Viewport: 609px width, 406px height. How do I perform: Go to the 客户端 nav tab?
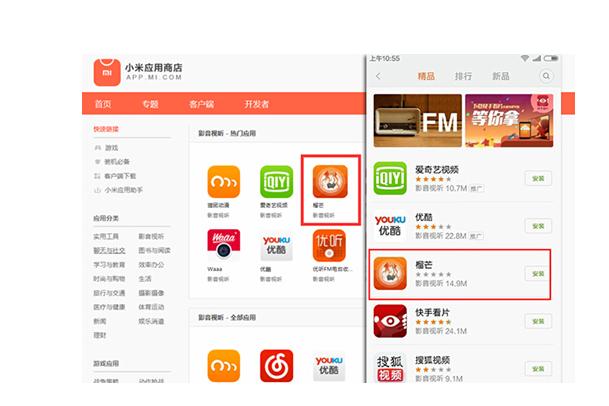[202, 104]
